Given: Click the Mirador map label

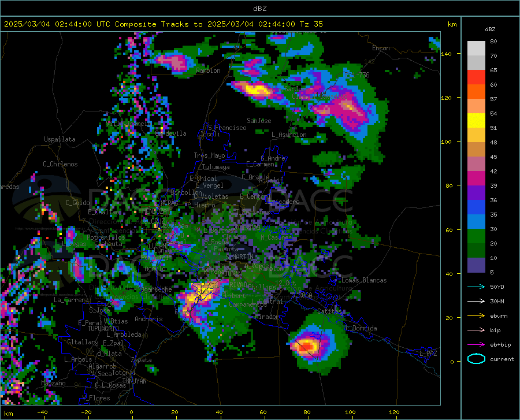Looking at the screenshot, I should coord(268,317).
